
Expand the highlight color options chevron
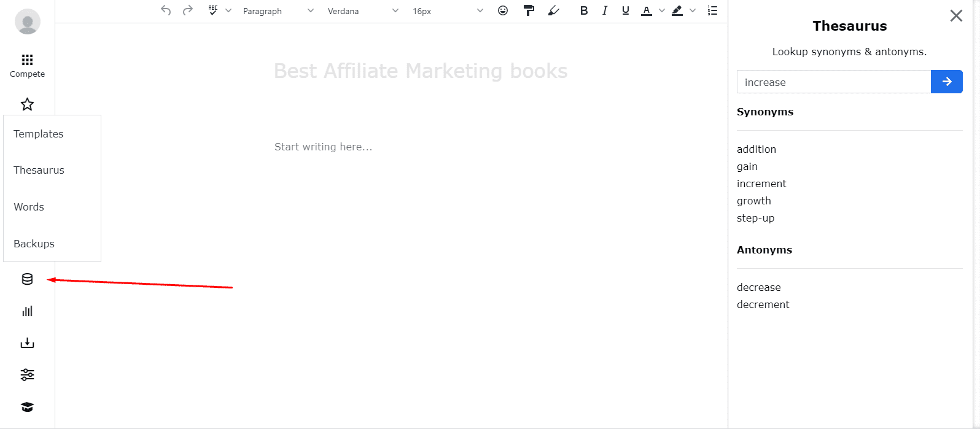693,10
